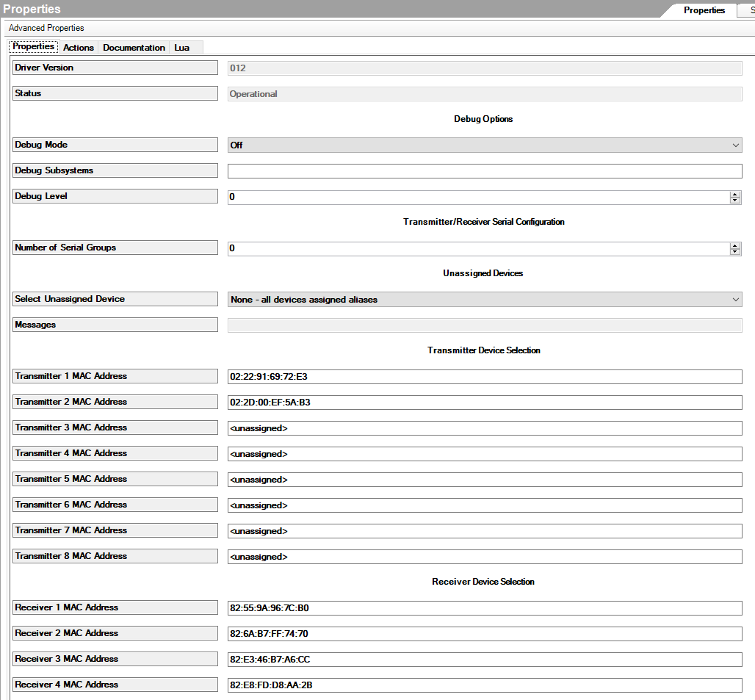Click the Unassigned Devices section heading
Viewport: 755px width, 700px height.
point(483,273)
